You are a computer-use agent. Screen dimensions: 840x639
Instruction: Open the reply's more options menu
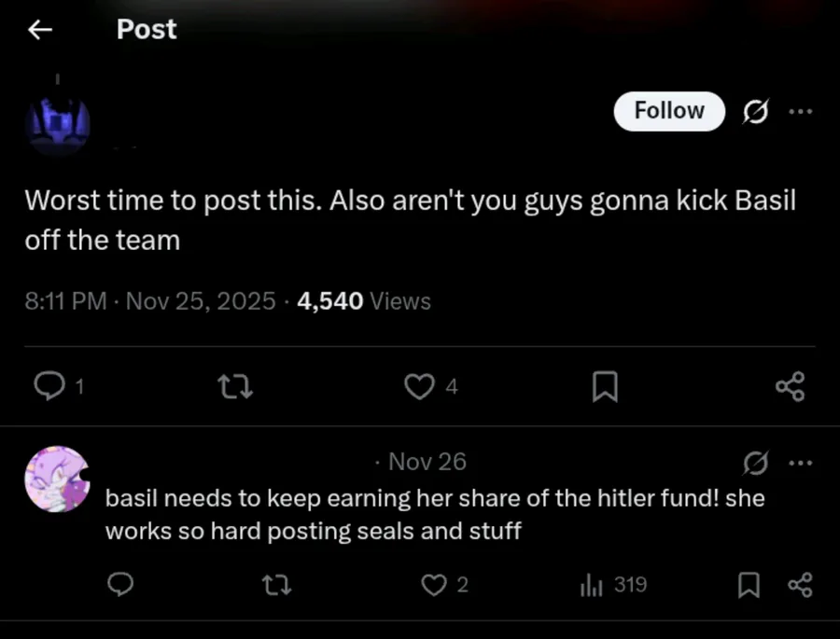[x=800, y=462]
